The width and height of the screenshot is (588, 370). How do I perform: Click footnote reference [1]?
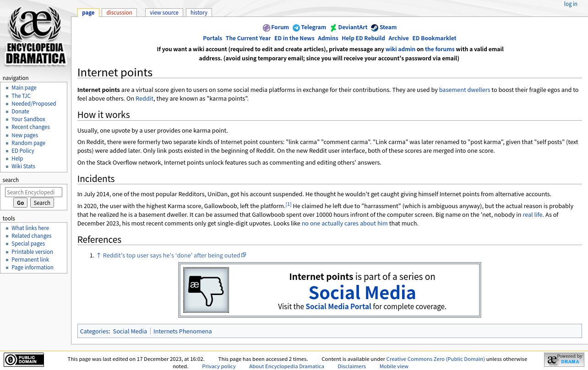click(289, 204)
